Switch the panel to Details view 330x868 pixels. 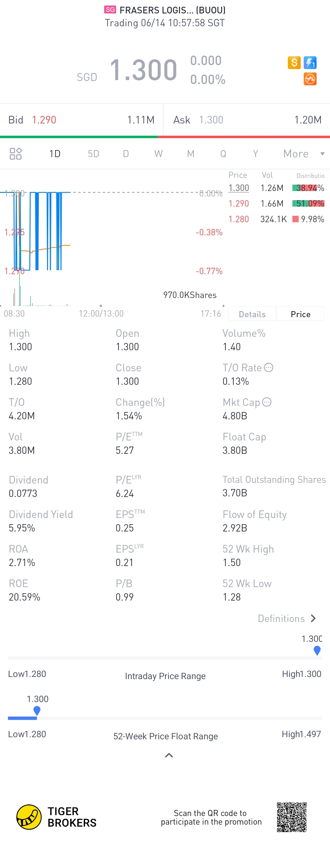(x=252, y=314)
